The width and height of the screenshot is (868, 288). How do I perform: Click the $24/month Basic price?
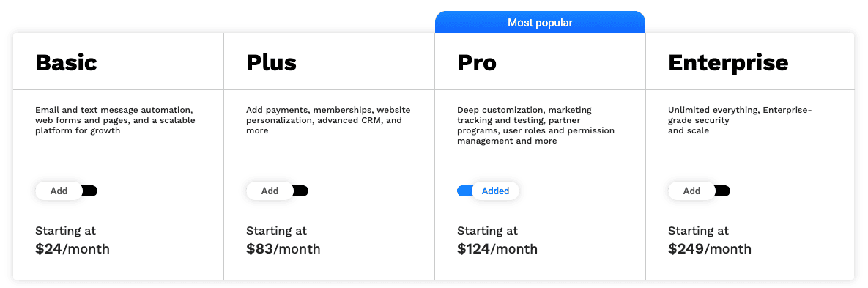click(x=73, y=248)
